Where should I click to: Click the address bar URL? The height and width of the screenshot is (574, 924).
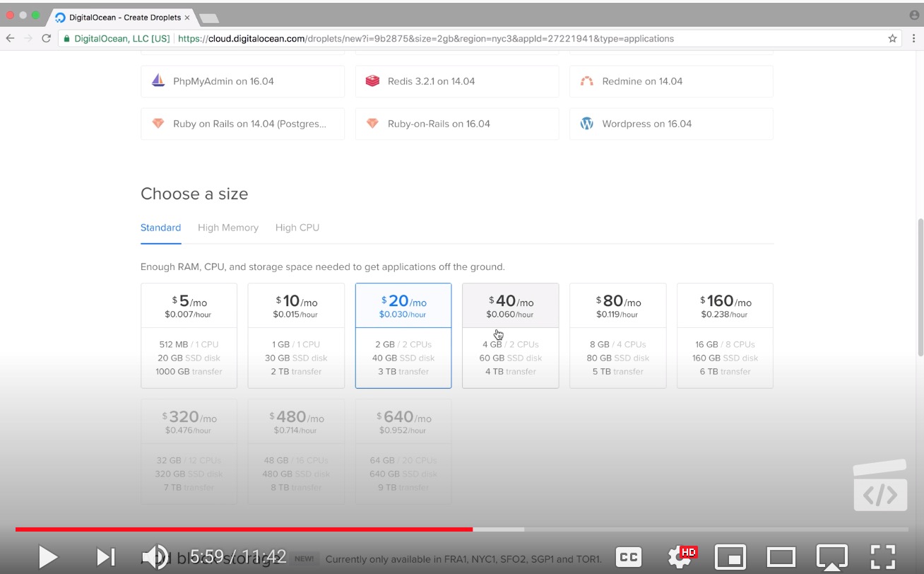tap(426, 39)
